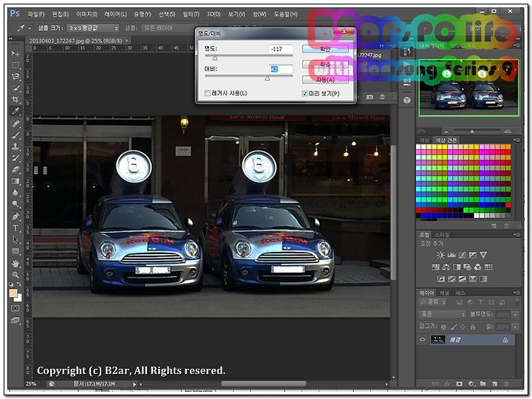Add a layer mask from Layers panel bottom
532x399 pixels.
pos(460,383)
